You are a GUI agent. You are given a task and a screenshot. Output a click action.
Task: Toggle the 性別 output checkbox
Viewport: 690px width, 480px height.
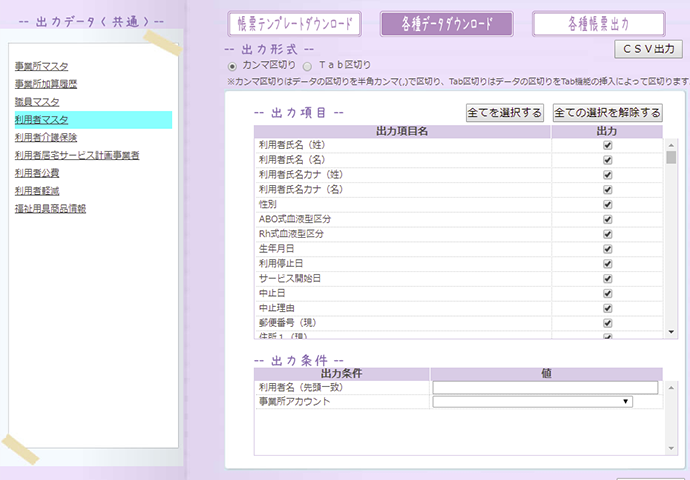click(x=607, y=204)
